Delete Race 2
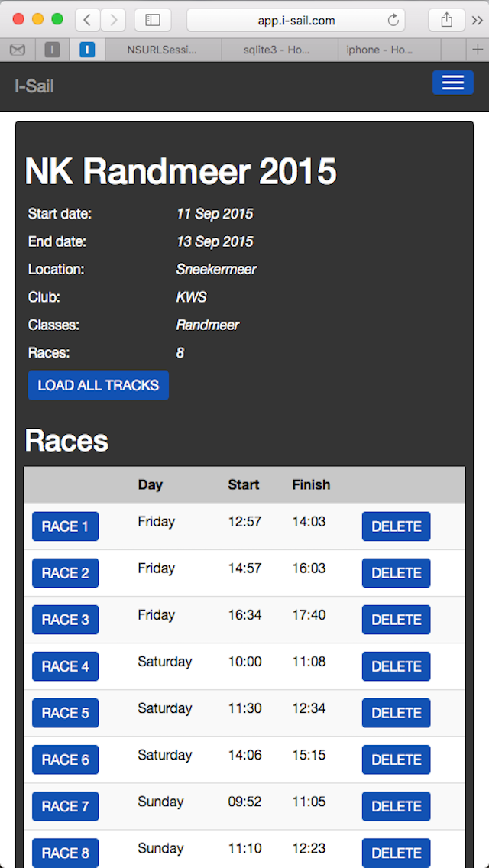 tap(396, 573)
